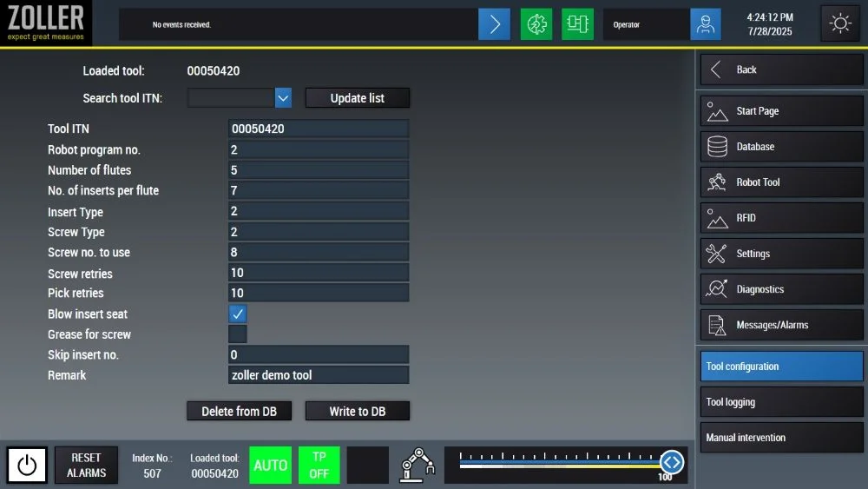The image size is (868, 489).
Task: Toggle the TP OFF switch
Action: click(319, 466)
